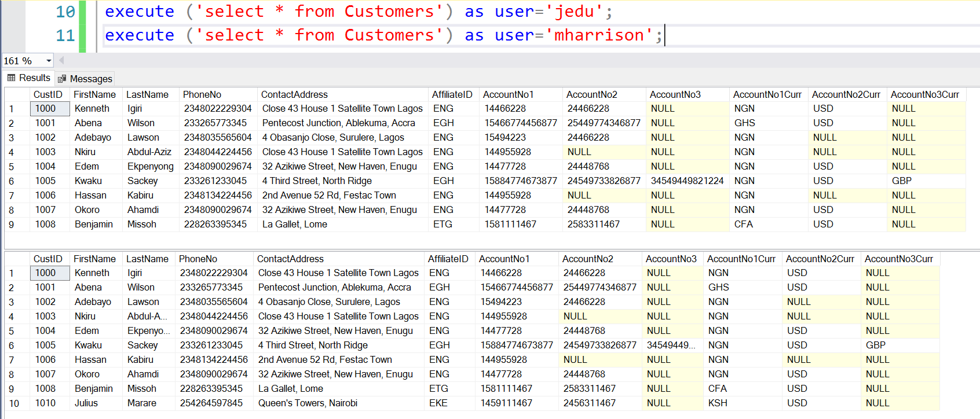Click 34549449821224 cell in top grid

point(687,181)
